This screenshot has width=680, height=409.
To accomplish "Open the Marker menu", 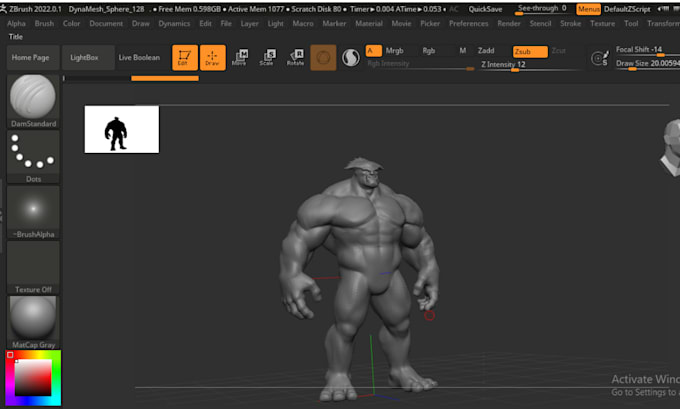I will 334,23.
